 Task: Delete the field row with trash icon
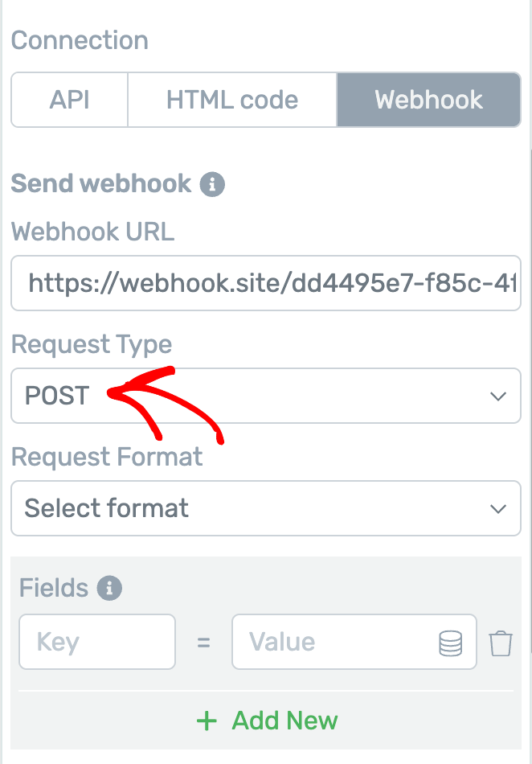(501, 643)
